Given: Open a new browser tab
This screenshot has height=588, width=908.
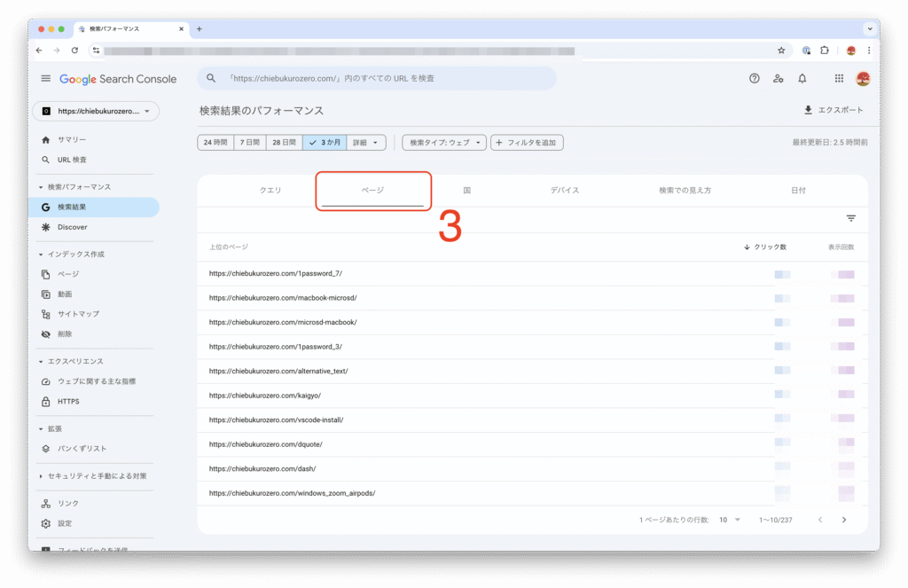Looking at the screenshot, I should coord(200,29).
